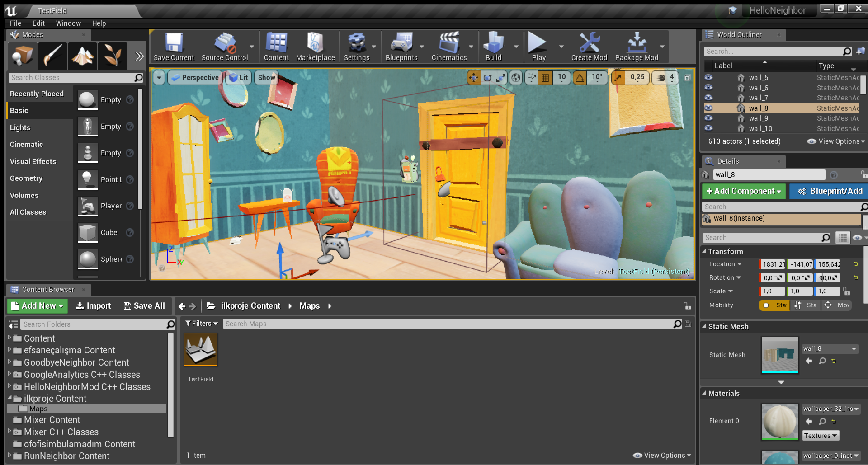Use selected asset arrow for static mesh
Image resolution: width=868 pixels, height=465 pixels.
[x=809, y=361]
